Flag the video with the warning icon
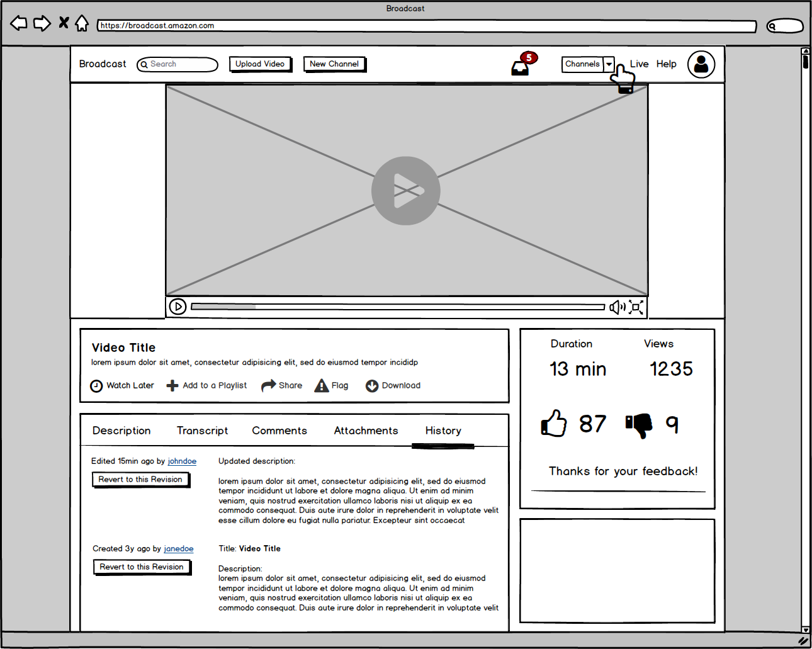Image resolution: width=812 pixels, height=649 pixels. coord(322,385)
